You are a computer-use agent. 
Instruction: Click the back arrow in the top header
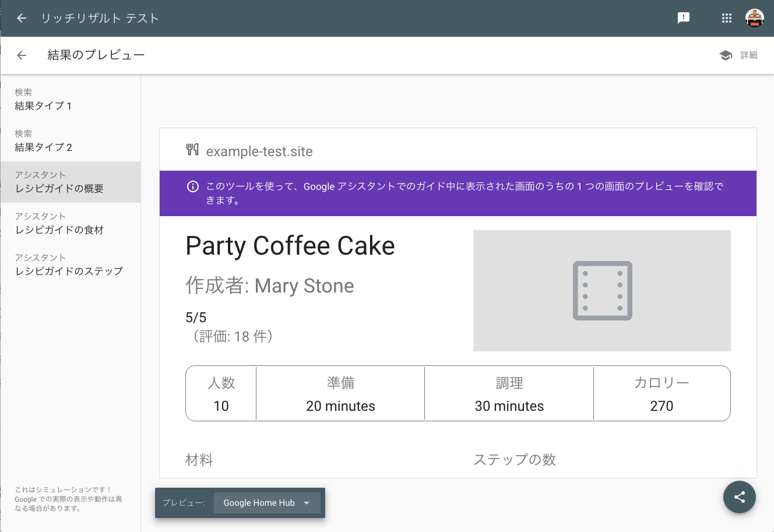click(x=22, y=18)
